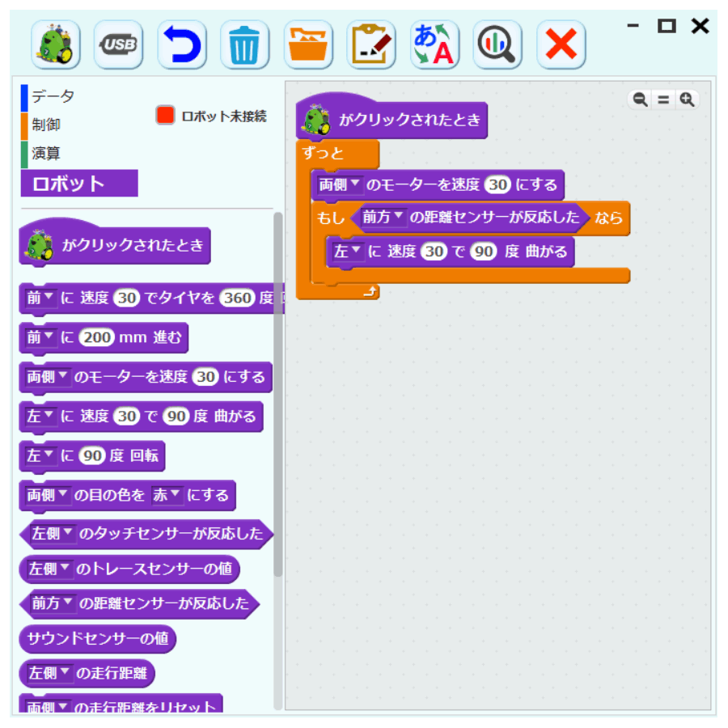Open the chart magnifier tool
The image size is (728, 728).
(497, 44)
